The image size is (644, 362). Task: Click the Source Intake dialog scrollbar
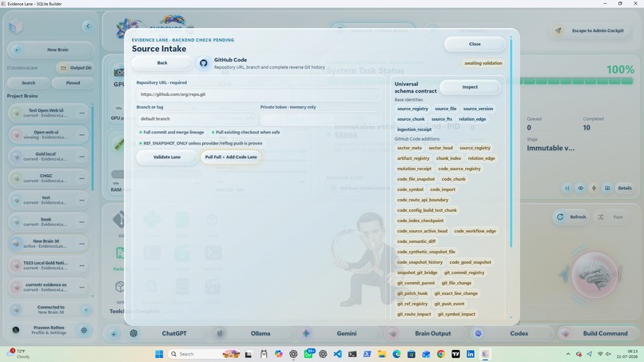(511, 144)
